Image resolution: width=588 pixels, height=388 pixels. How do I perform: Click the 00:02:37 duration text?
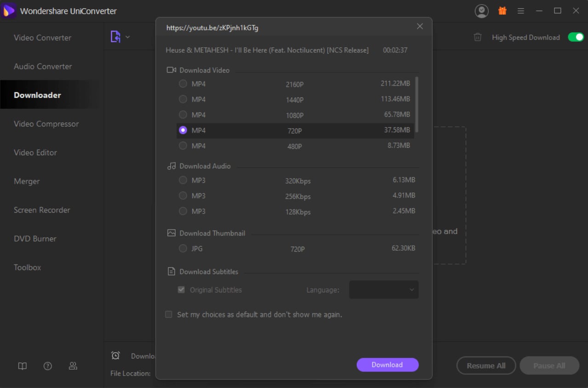(395, 50)
